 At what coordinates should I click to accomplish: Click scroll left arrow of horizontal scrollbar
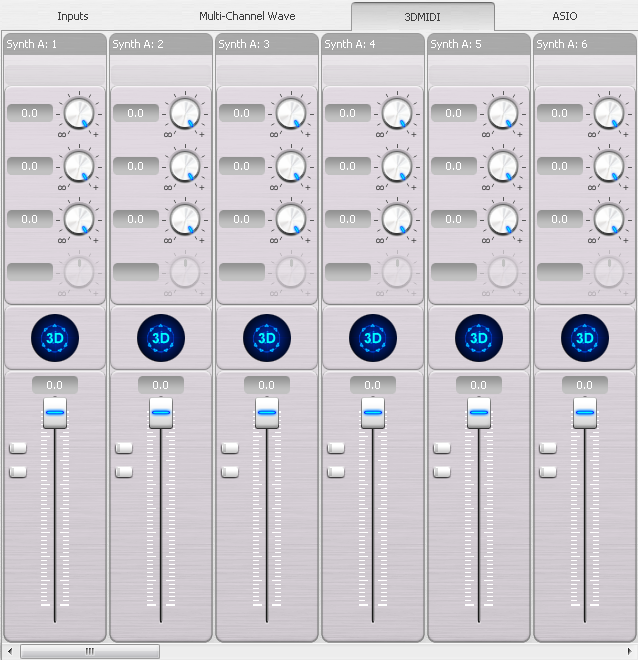[10, 651]
